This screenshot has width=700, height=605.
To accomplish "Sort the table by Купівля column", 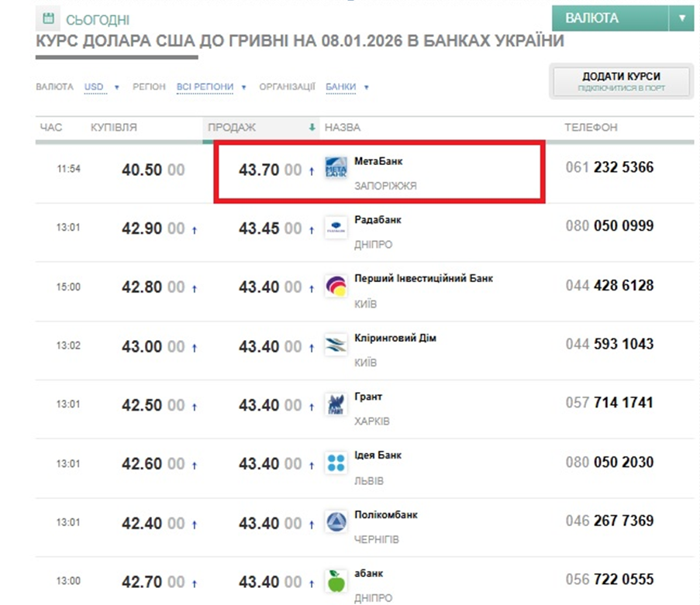I will point(114,127).
